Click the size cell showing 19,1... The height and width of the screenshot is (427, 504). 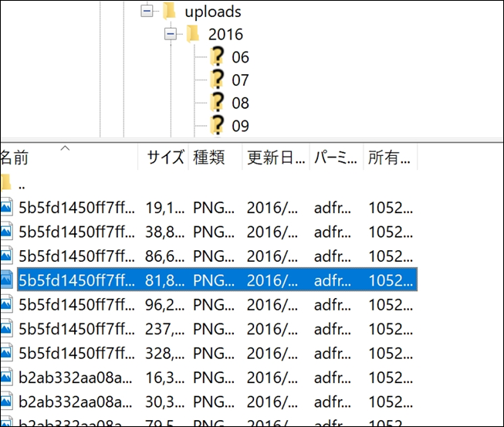click(x=165, y=208)
